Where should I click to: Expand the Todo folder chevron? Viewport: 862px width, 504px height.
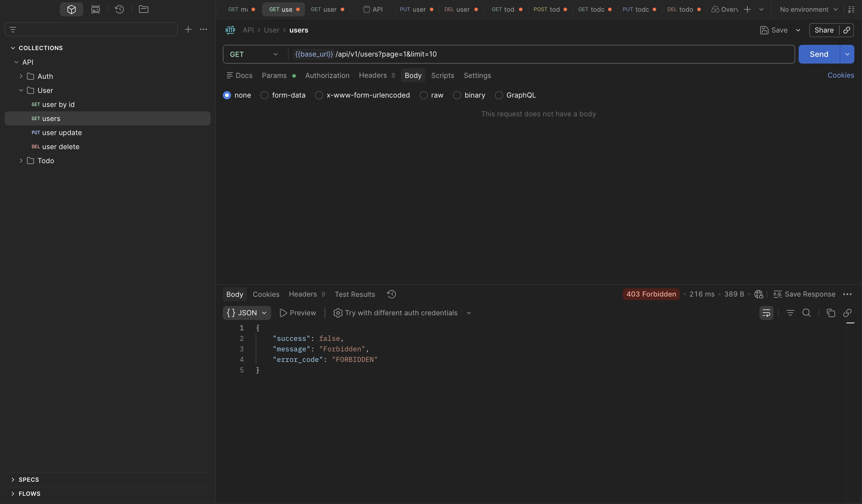21,161
